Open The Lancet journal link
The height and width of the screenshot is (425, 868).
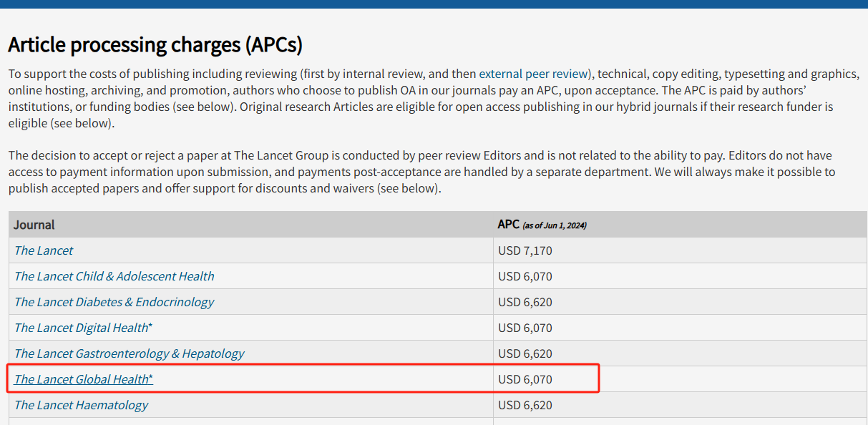(44, 250)
